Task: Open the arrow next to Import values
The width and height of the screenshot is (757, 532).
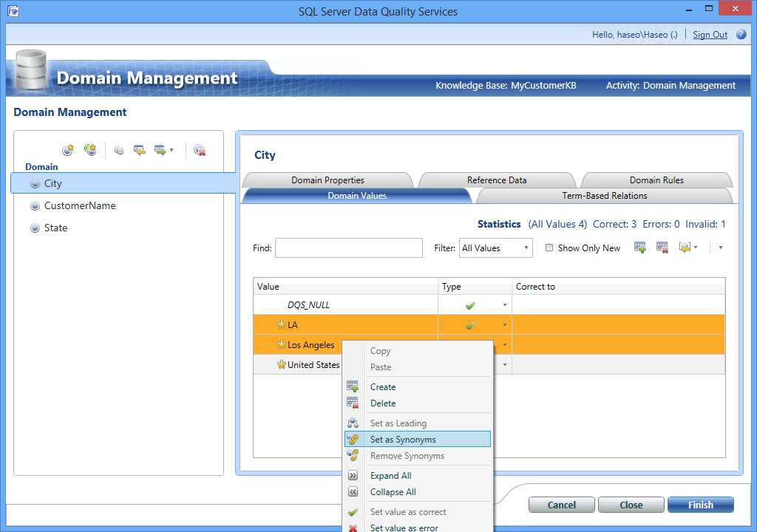Action: 696,248
